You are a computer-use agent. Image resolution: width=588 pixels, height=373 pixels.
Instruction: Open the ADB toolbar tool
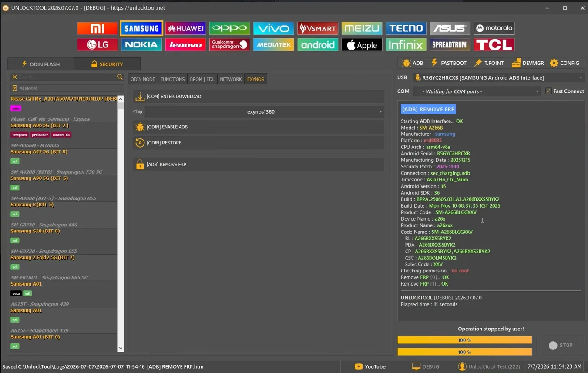click(x=412, y=63)
